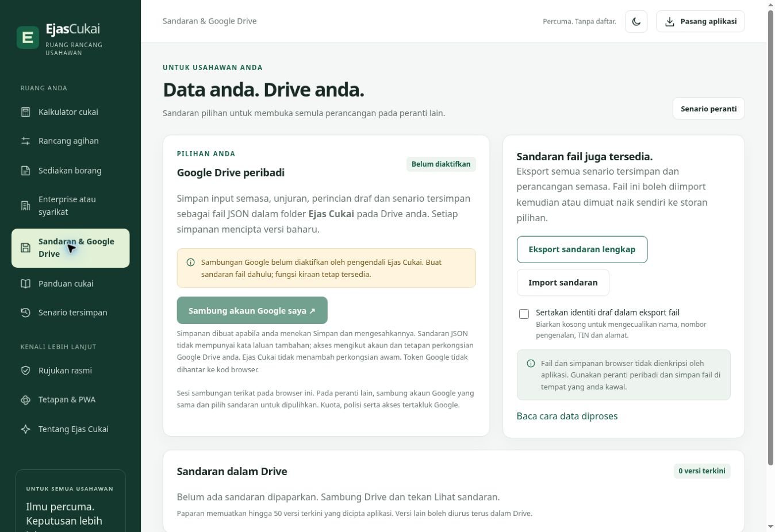Click the Panduan cukai book icon
Viewport: 775px width, 532px height.
[25, 284]
